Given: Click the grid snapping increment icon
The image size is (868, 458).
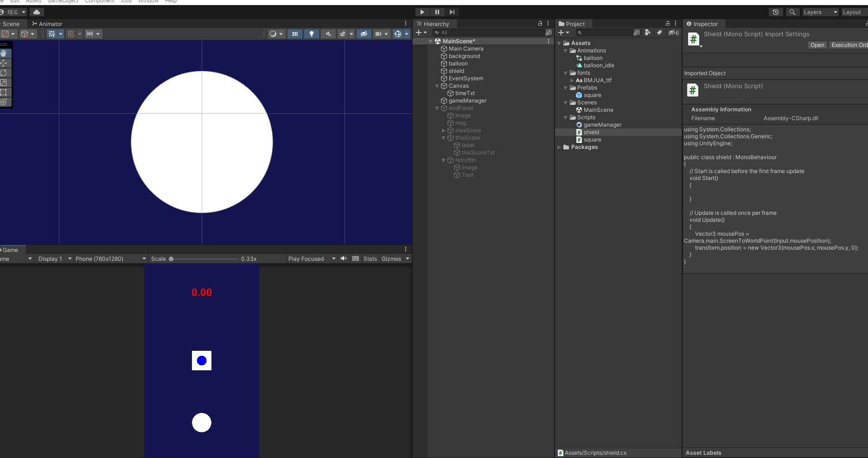Looking at the screenshot, I should 70,34.
